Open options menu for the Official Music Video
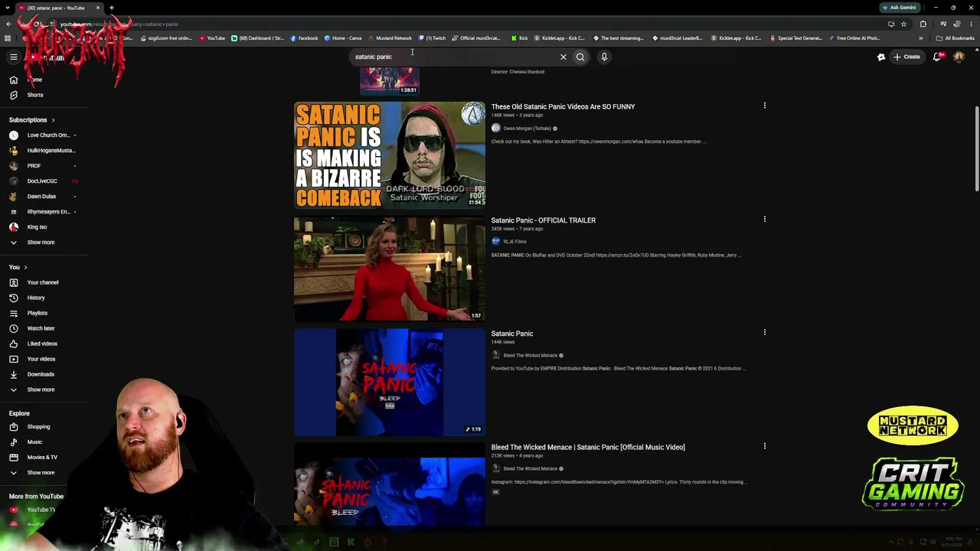 pyautogui.click(x=764, y=445)
